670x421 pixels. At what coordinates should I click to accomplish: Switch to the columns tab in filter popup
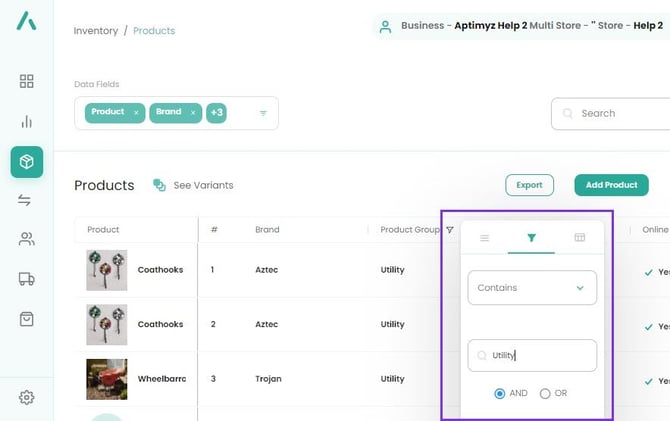[x=579, y=238]
